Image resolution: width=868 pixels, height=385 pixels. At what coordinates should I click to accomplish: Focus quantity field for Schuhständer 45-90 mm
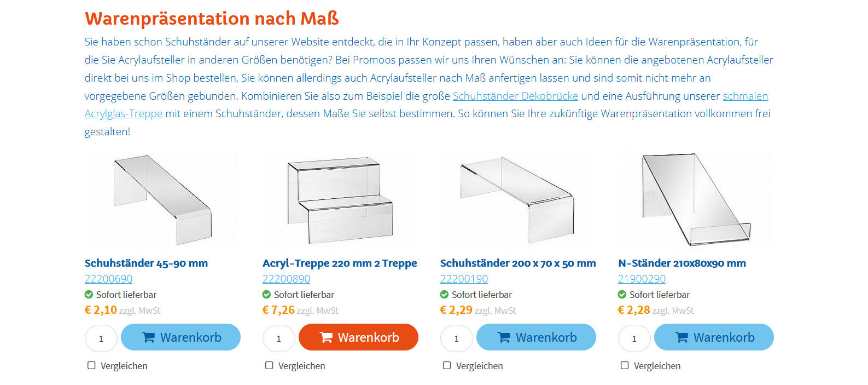point(101,338)
